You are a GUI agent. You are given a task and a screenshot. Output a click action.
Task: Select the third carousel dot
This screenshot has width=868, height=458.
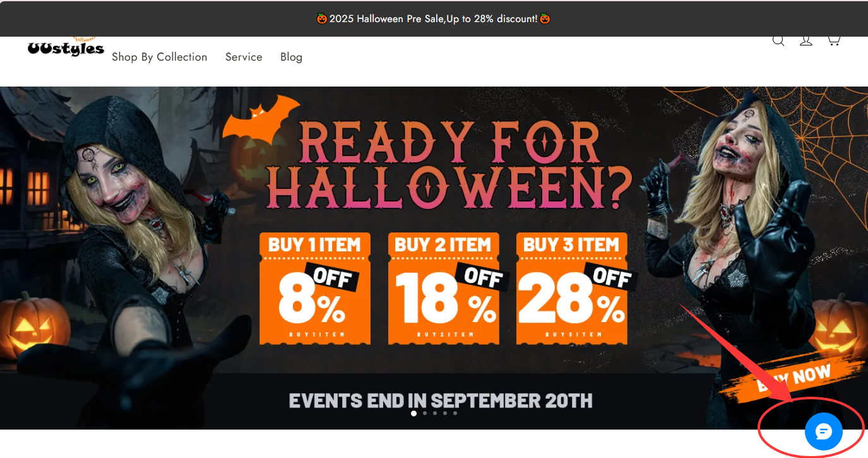[x=434, y=413]
